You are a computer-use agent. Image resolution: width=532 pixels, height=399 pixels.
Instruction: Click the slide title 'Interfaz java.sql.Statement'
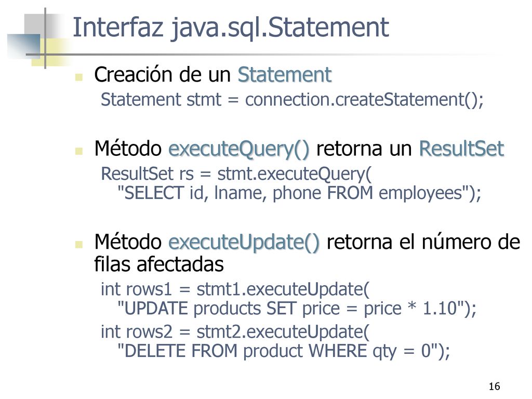click(x=231, y=28)
